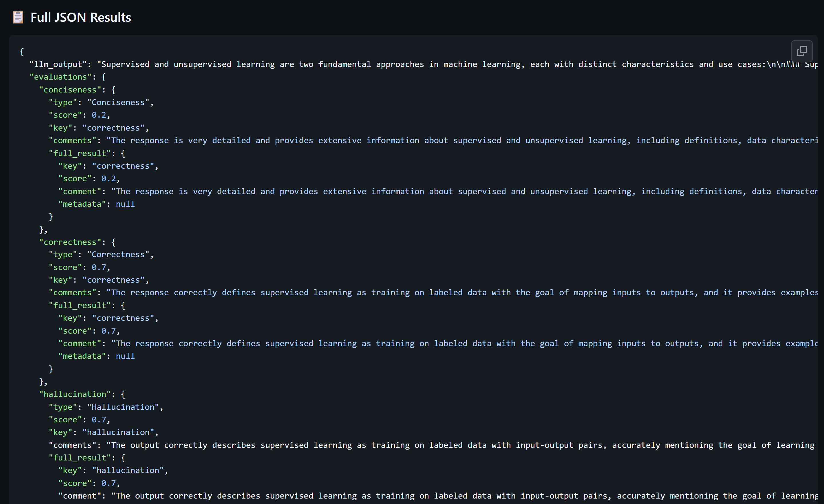Viewport: 824px width, 504px height.
Task: Copy the JSON results with the copy icon
Action: point(802,51)
